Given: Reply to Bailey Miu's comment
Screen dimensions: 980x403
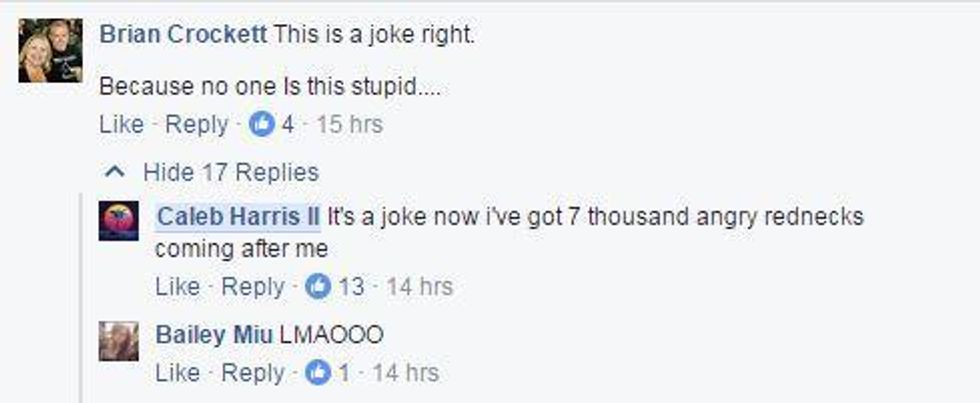Looking at the screenshot, I should [252, 373].
